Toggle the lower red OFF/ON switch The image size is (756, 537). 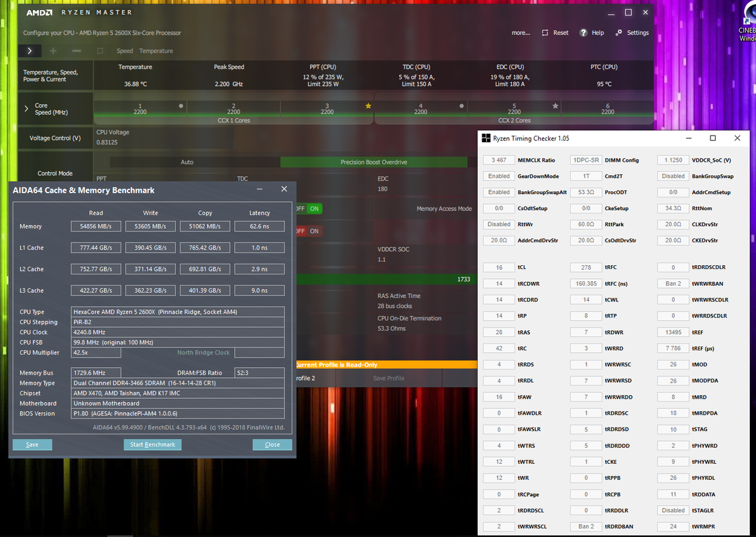click(309, 231)
